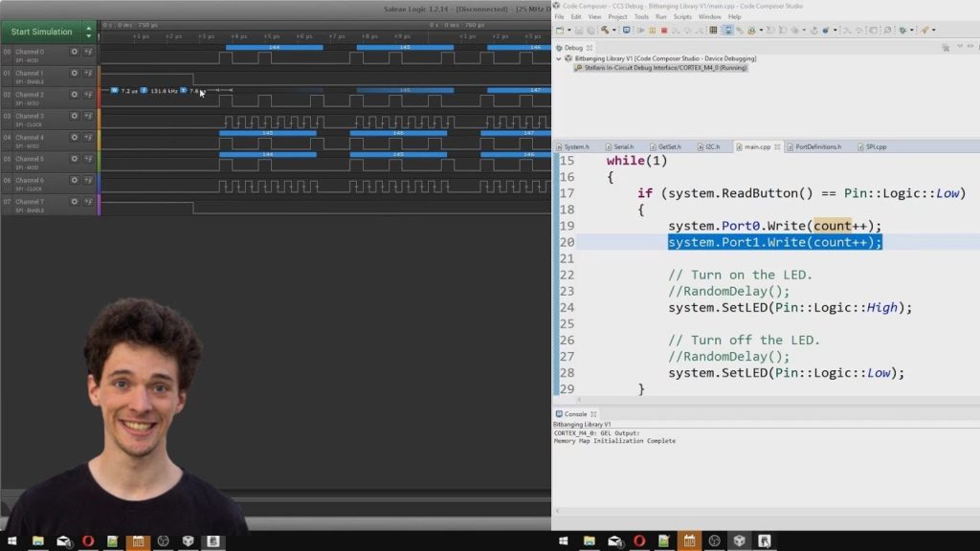Screen dimensions: 980x551
Task: Open the marker icon dropdown arrow
Action: [x=934, y=30]
